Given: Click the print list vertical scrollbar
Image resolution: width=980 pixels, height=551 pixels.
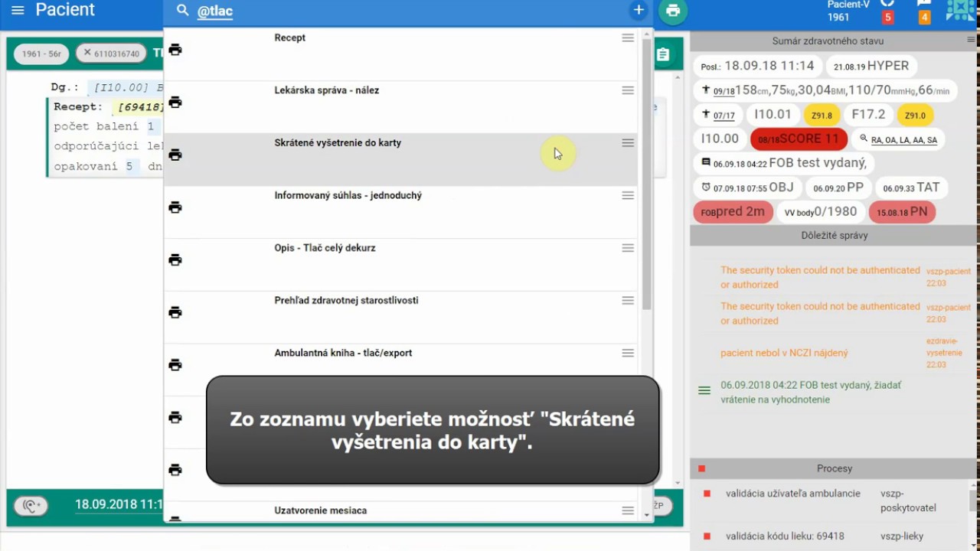Looking at the screenshot, I should pos(647,176).
